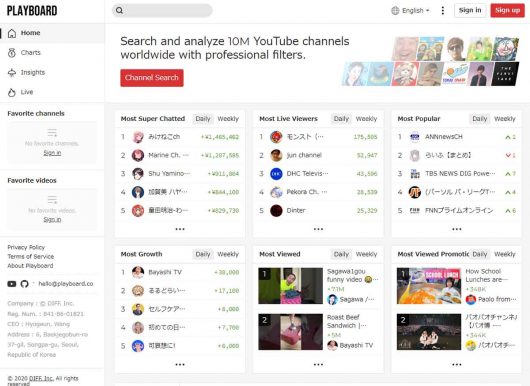530x386 pixels.
Task: Switch Most Live Viewers to Weekly
Action: coord(366,119)
